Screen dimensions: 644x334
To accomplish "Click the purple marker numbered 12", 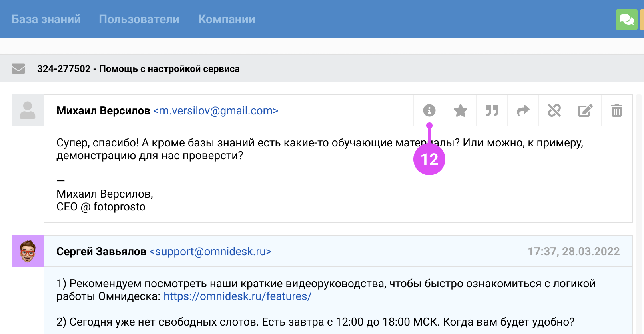I will [x=429, y=159].
